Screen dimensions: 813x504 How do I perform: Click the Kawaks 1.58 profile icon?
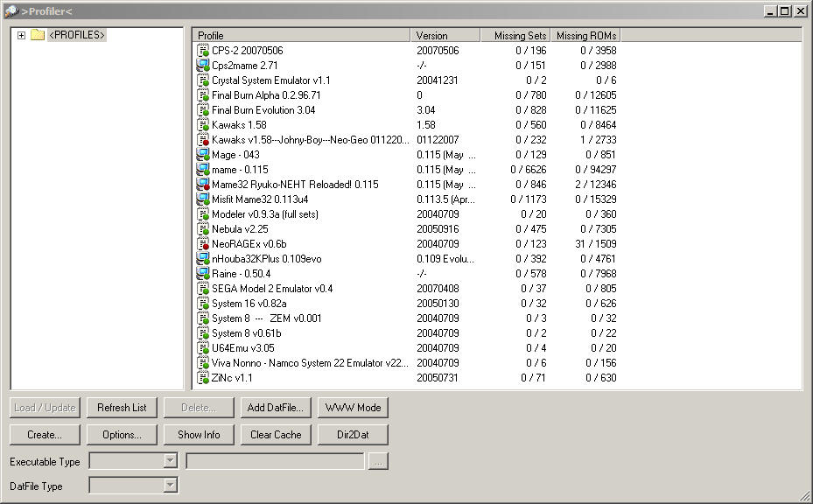(203, 125)
